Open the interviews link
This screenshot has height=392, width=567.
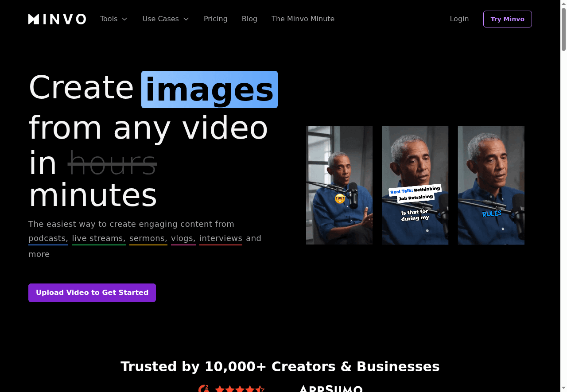(221, 238)
